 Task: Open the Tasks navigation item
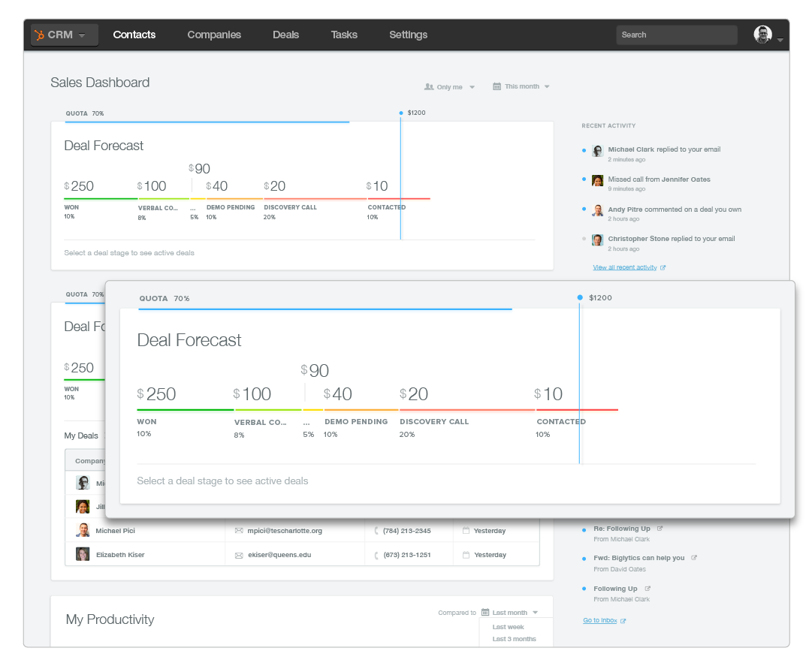point(344,35)
